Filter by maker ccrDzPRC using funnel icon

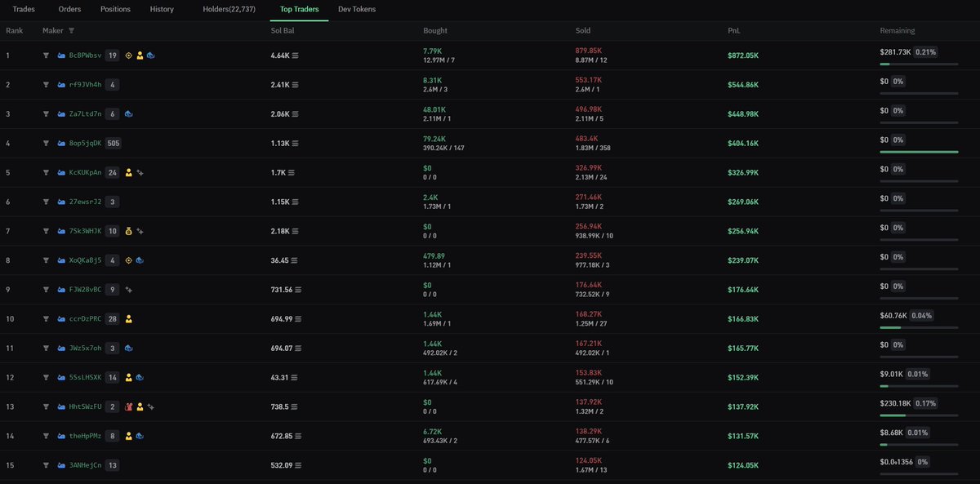[x=47, y=319]
